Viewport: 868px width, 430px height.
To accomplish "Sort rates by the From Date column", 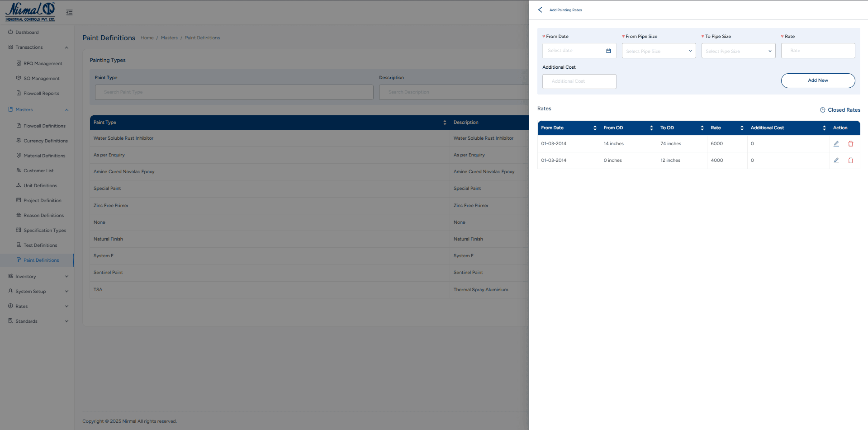I will [594, 128].
